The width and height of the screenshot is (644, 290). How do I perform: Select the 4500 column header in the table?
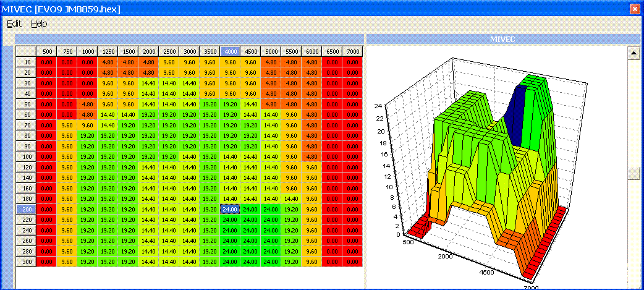[x=250, y=52]
